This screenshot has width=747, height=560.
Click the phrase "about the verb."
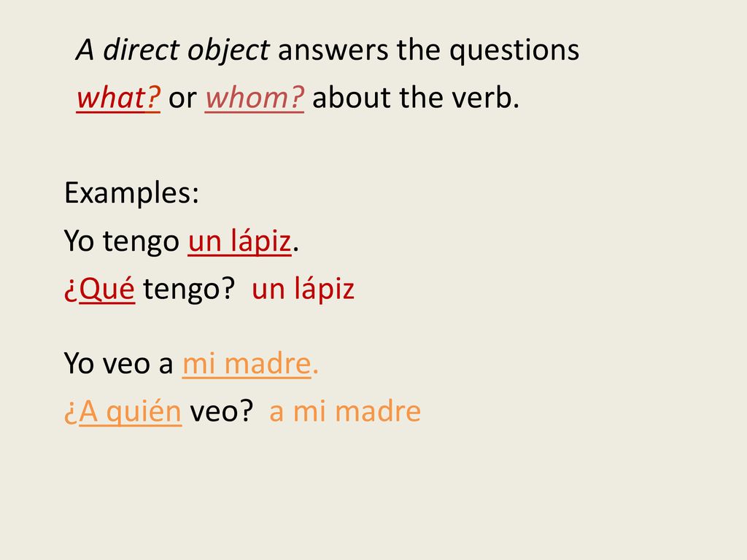point(416,98)
